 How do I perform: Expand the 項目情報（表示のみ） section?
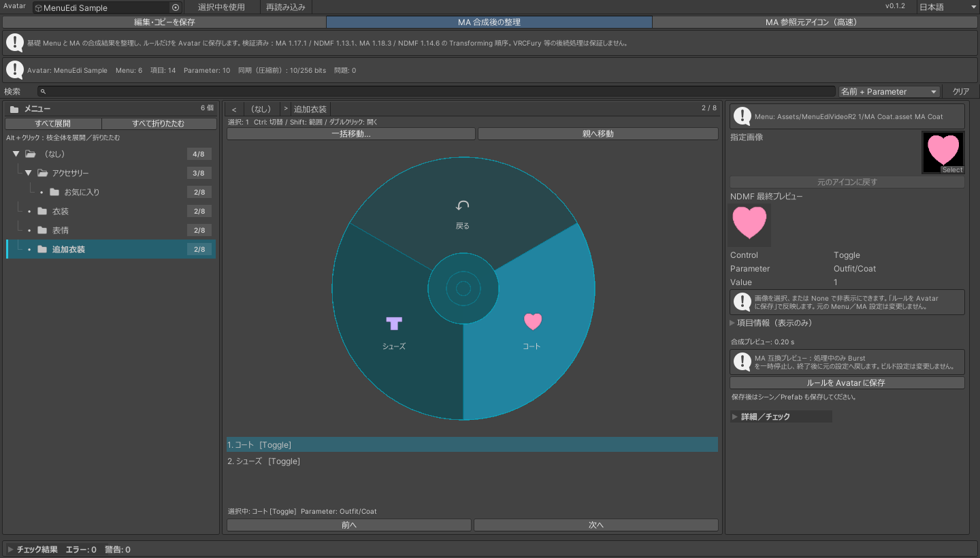(732, 323)
